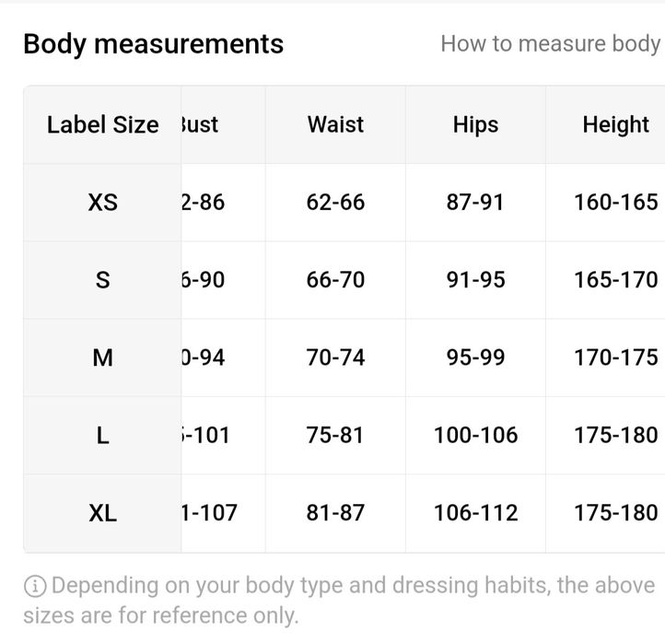Click the Waist column header
This screenshot has width=665, height=644.
(335, 124)
